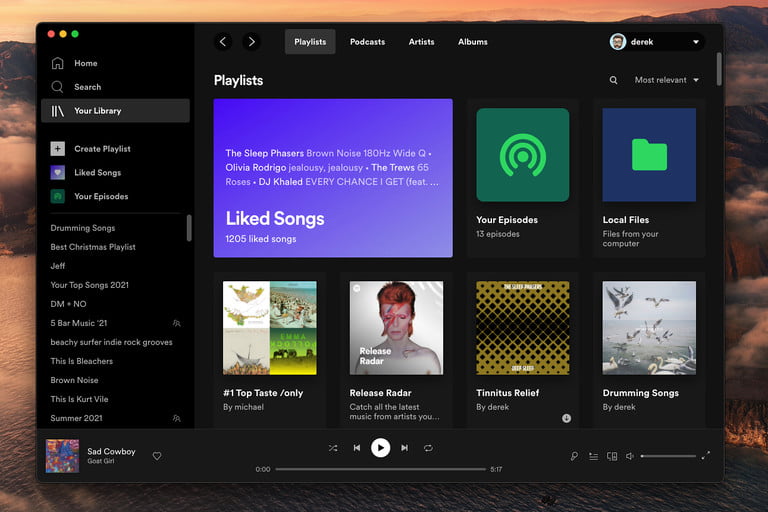This screenshot has width=768, height=512.
Task: Open the lyrics microphone icon
Action: coord(574,456)
